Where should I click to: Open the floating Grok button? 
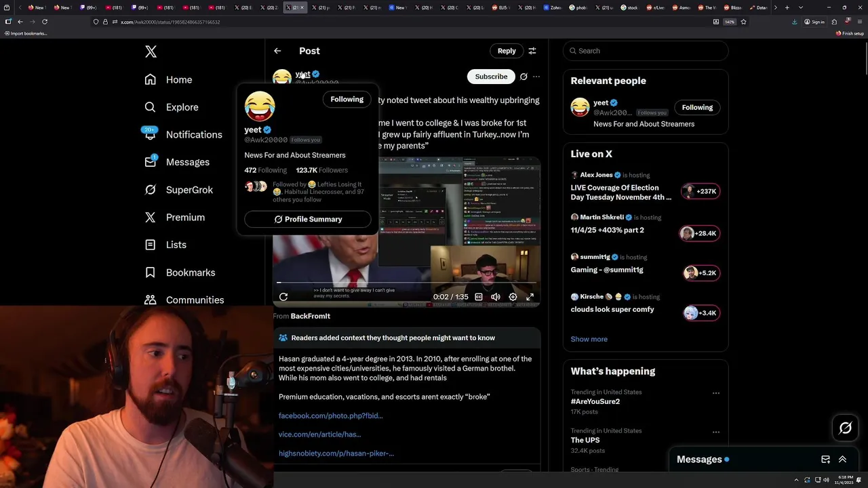pyautogui.click(x=846, y=428)
